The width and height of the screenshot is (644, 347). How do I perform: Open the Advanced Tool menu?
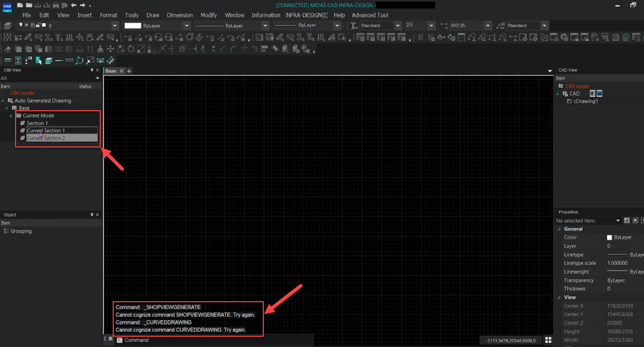[x=370, y=15]
